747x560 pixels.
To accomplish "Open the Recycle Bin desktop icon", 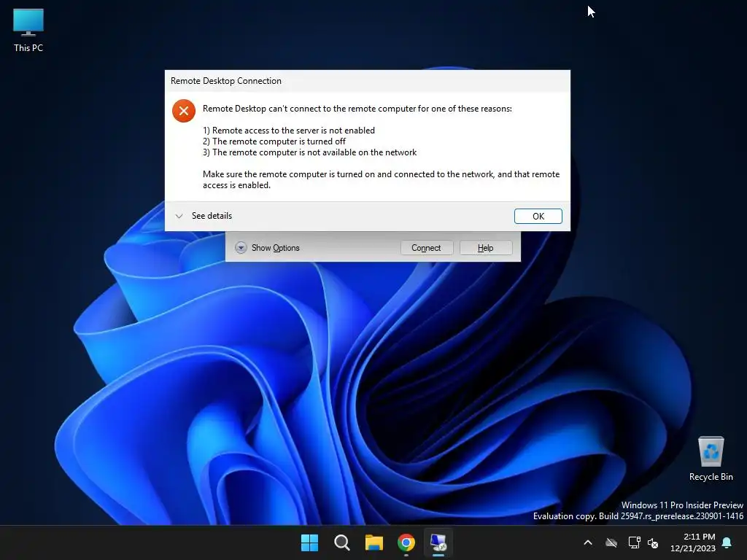I will click(711, 459).
